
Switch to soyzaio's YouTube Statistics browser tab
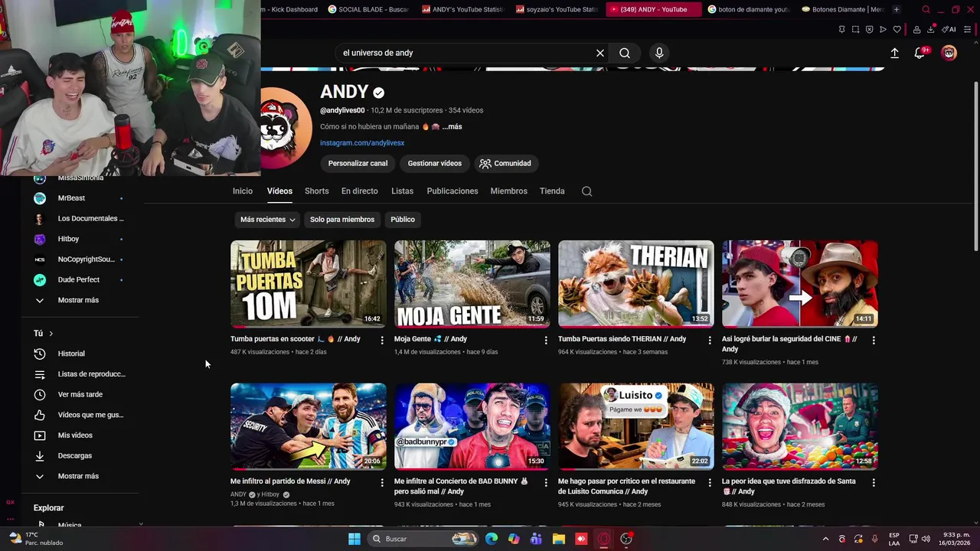tap(557, 9)
